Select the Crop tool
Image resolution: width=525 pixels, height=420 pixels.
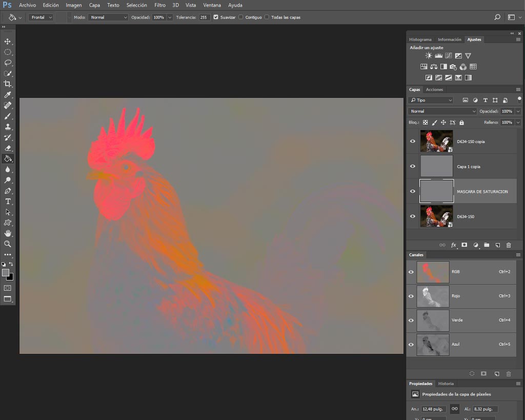tap(7, 84)
